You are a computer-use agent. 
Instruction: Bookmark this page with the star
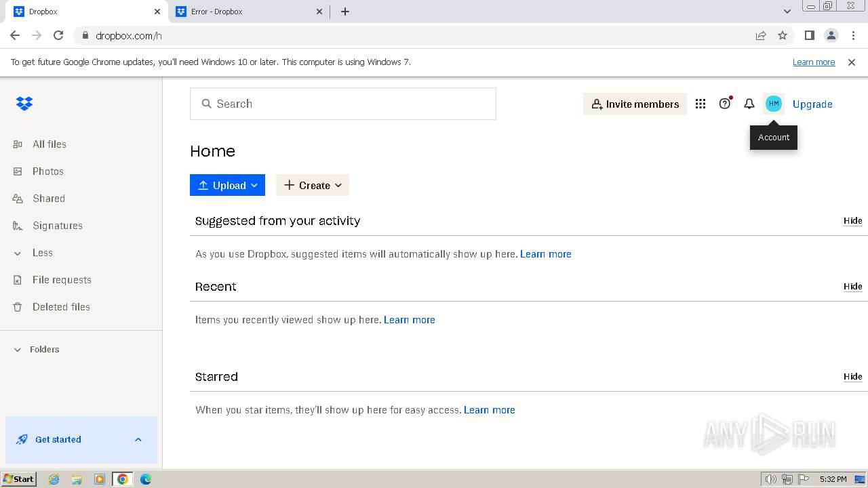[x=783, y=35]
